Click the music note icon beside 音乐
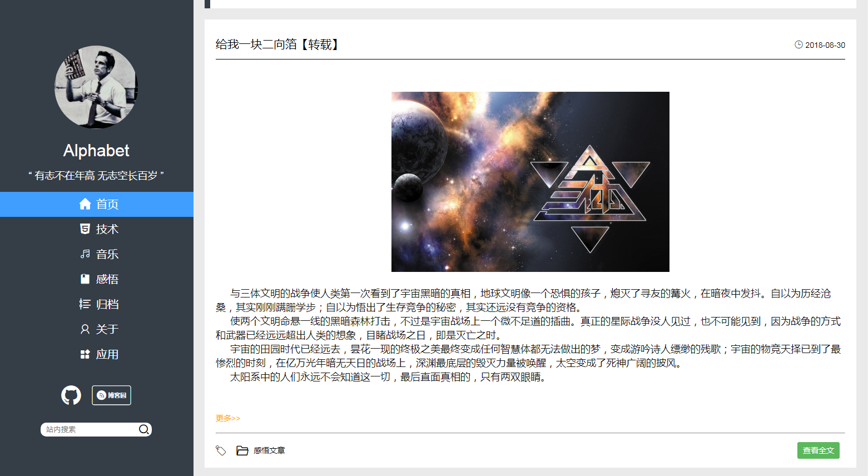Viewport: 868px width, 476px height. pyautogui.click(x=85, y=254)
